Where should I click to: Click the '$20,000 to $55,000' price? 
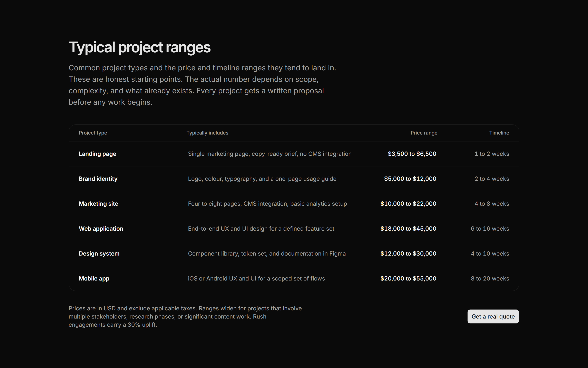click(x=408, y=278)
